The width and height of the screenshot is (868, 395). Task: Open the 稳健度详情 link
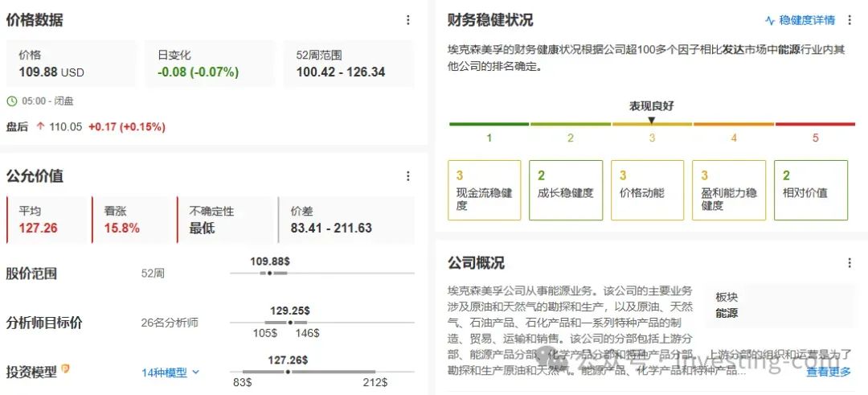pos(807,20)
